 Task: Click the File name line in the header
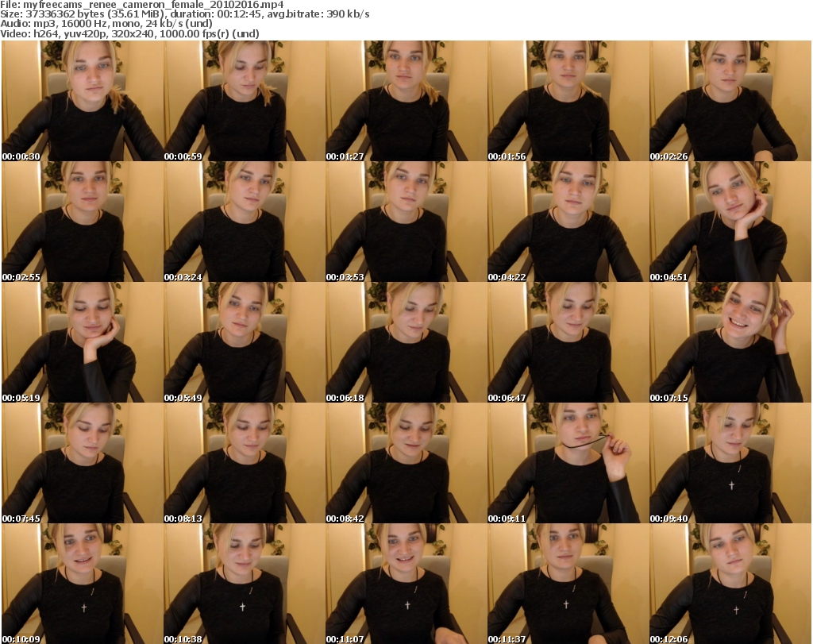142,4
